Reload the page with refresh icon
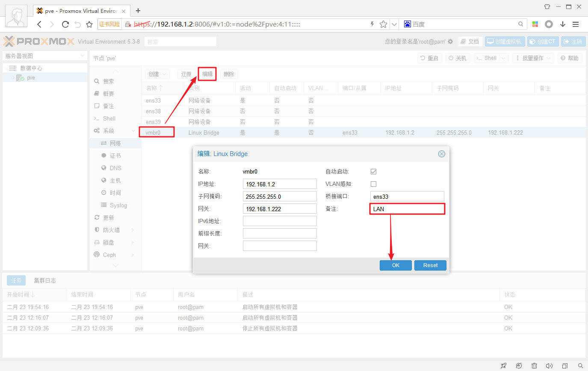The width and height of the screenshot is (588, 371). pyautogui.click(x=65, y=24)
